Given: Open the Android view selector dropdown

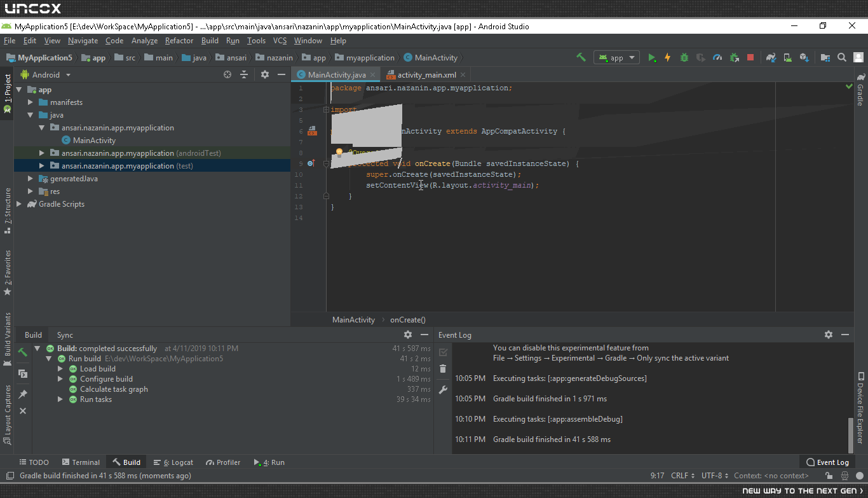Looking at the screenshot, I should coord(46,74).
